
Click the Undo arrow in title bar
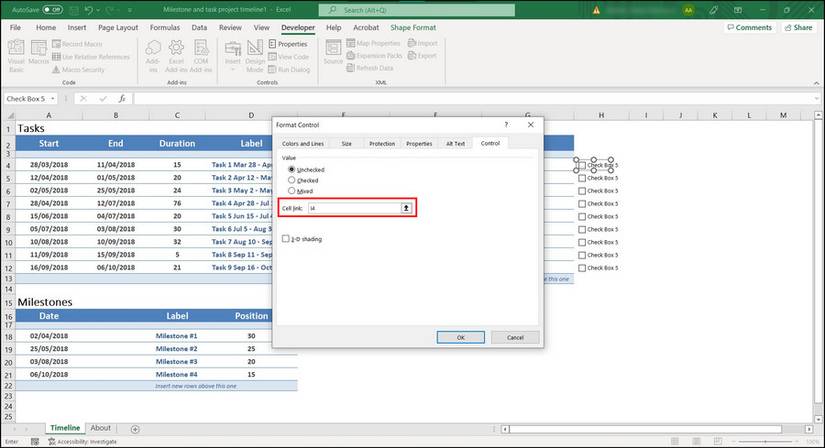[89, 10]
